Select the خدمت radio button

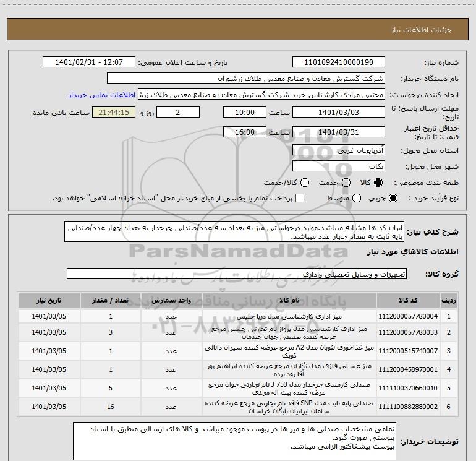[346, 183]
